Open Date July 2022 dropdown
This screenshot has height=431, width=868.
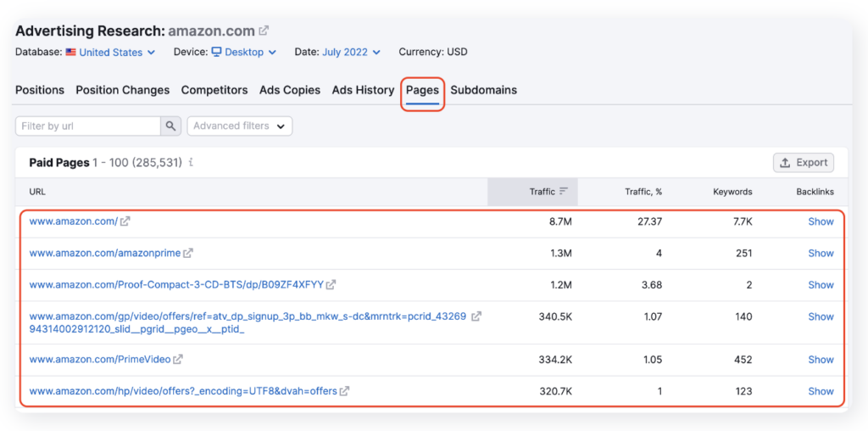(x=352, y=52)
